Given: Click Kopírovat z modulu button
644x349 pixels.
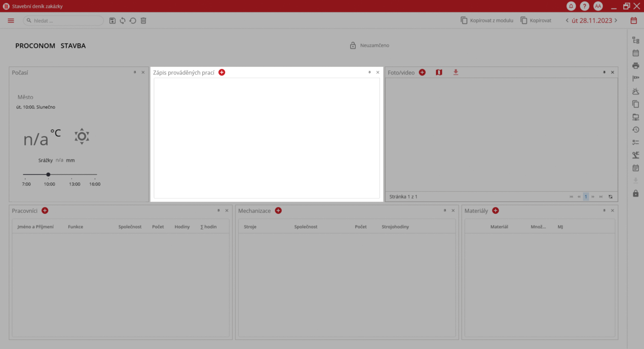Looking at the screenshot, I should pos(486,21).
